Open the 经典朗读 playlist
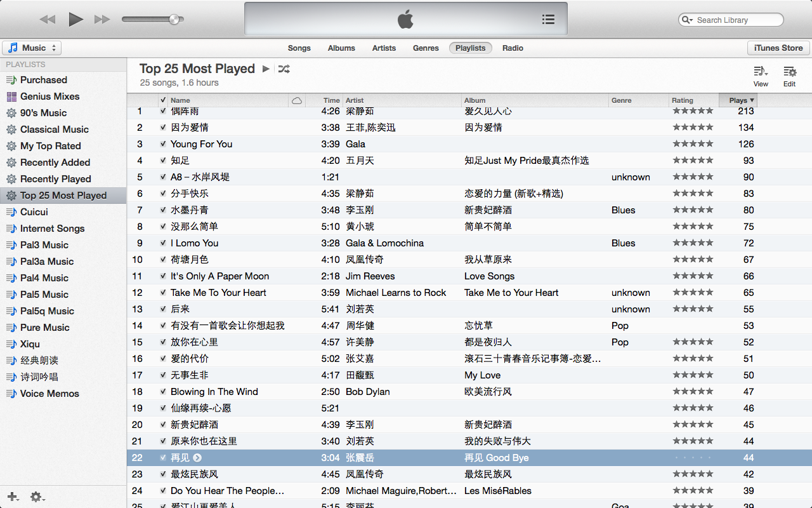 (x=63, y=361)
